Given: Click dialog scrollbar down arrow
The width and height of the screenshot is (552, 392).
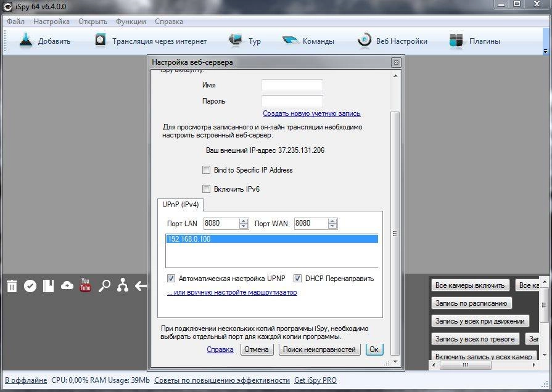Looking at the screenshot, I should pos(395,361).
